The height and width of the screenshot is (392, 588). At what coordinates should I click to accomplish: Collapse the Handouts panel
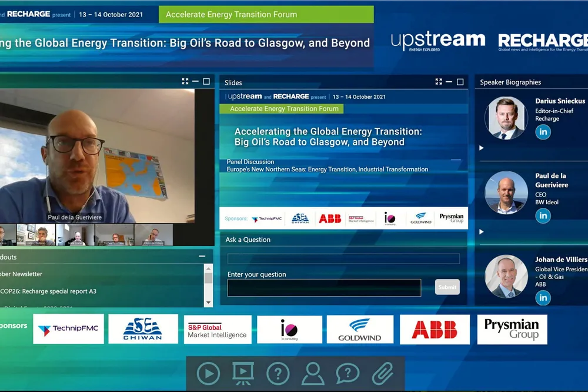[202, 257]
